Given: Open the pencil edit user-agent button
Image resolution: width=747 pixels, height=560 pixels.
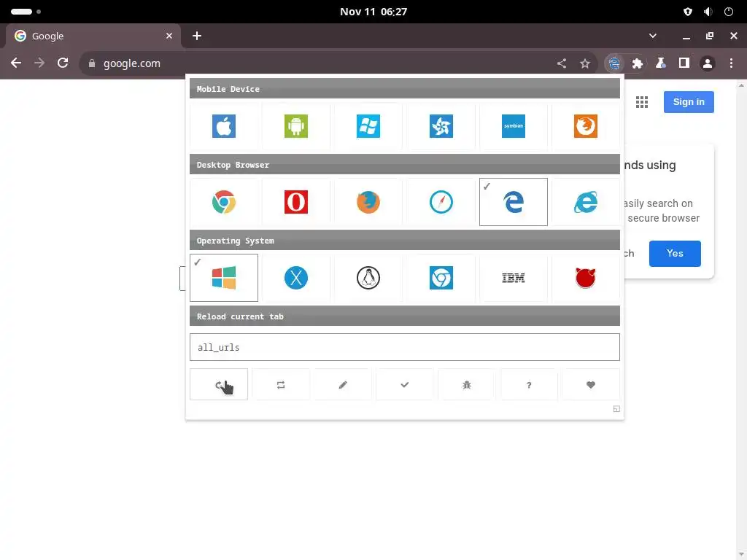Looking at the screenshot, I should pyautogui.click(x=343, y=385).
